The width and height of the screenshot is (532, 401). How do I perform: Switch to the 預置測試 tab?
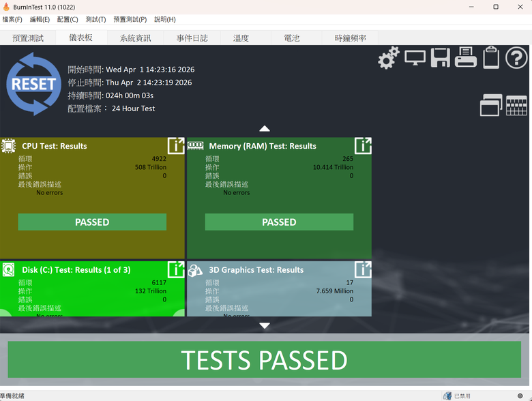click(28, 38)
